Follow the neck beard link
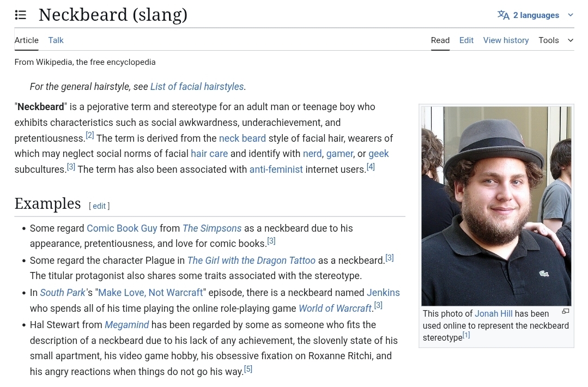This screenshot has height=387, width=588. click(243, 138)
